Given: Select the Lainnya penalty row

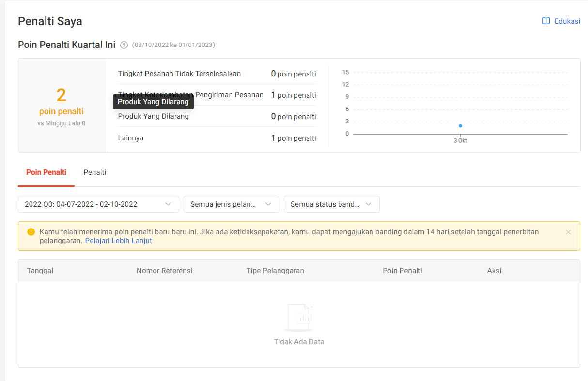Looking at the screenshot, I should (217, 138).
